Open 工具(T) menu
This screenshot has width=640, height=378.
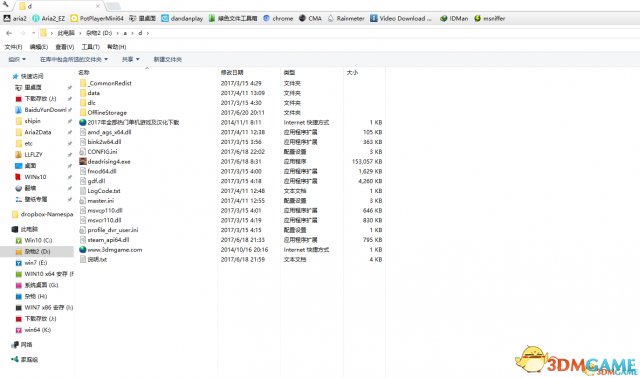[90, 47]
